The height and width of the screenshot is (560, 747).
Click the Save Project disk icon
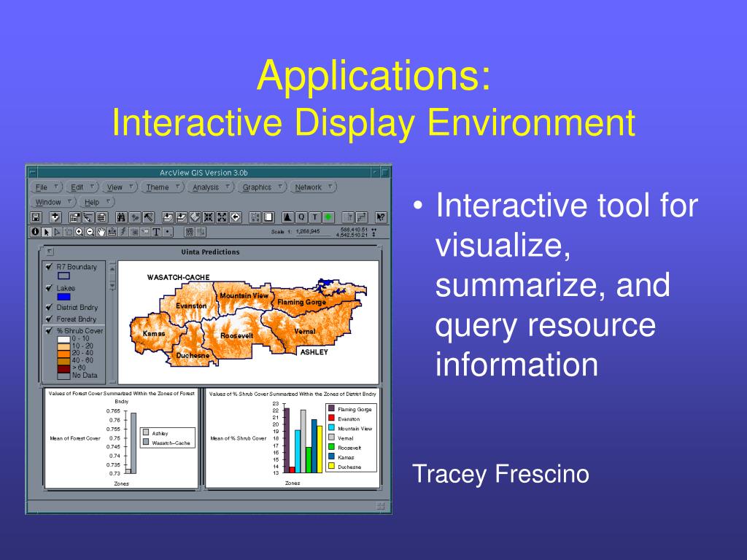36,217
